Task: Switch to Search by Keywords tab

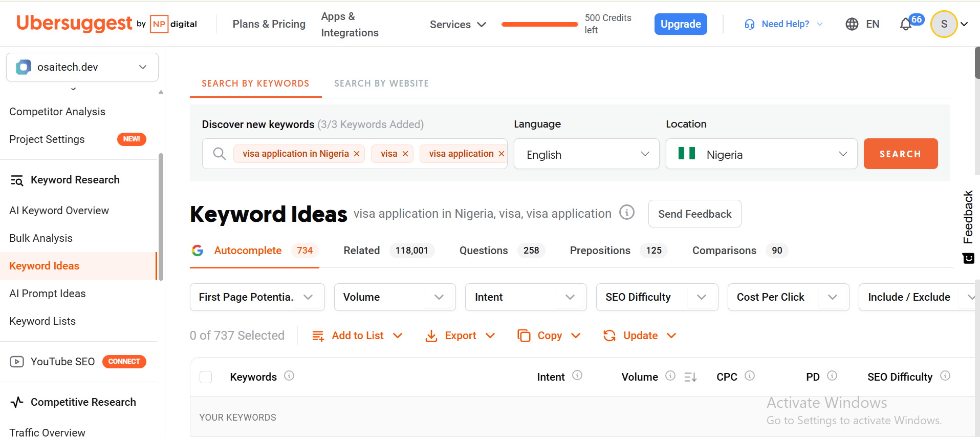Action: tap(255, 84)
